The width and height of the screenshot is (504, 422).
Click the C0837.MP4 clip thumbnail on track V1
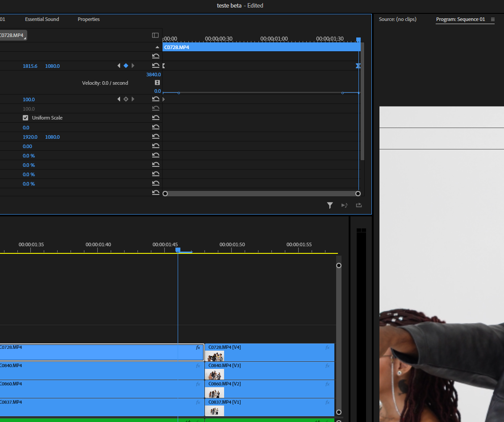pos(214,411)
